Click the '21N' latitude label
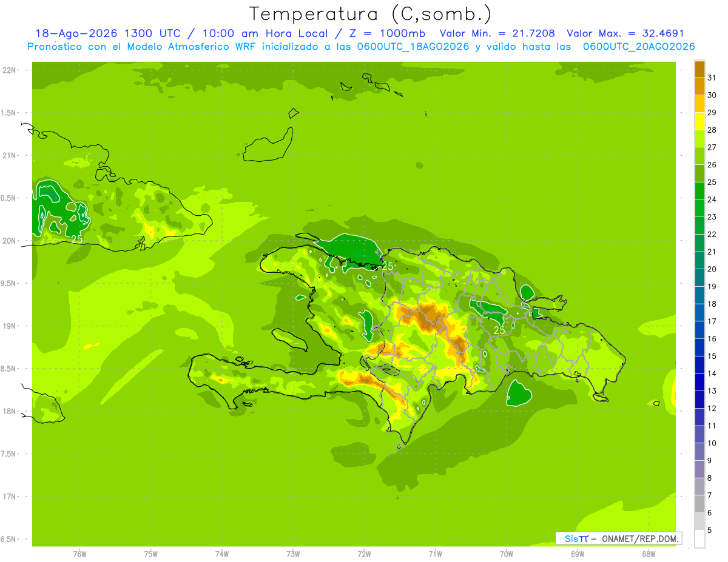Image resolution: width=728 pixels, height=562 pixels. click(x=9, y=156)
